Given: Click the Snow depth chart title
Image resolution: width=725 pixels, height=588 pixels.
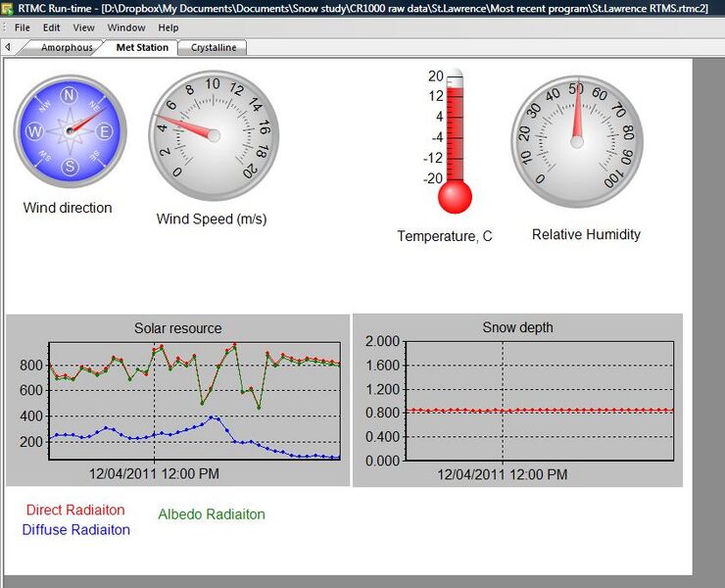Looking at the screenshot, I should click(517, 327).
